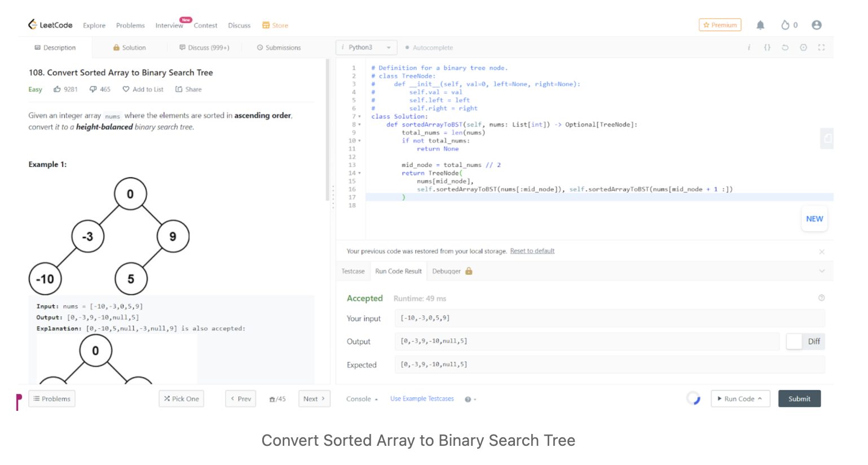Toggle the Diff switch
868x465 pixels.
(795, 341)
